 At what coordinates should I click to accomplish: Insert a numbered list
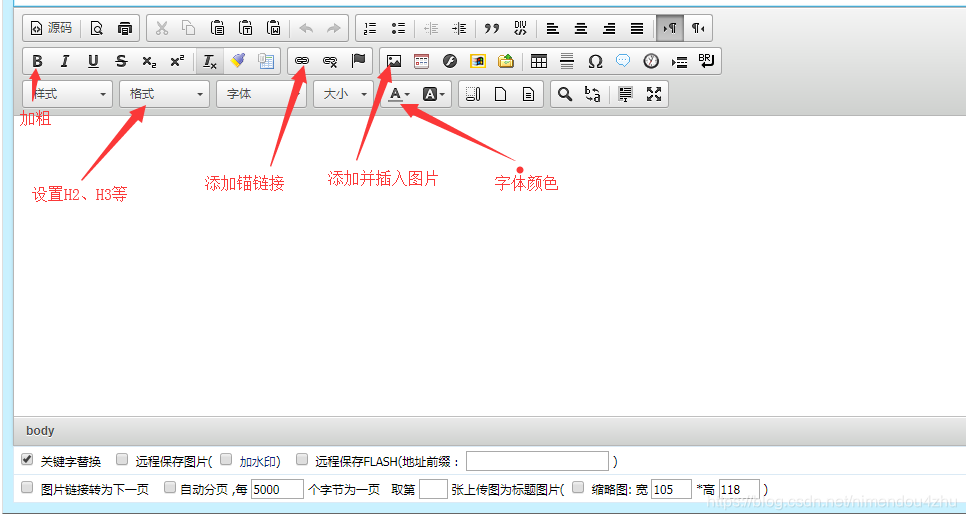370,28
